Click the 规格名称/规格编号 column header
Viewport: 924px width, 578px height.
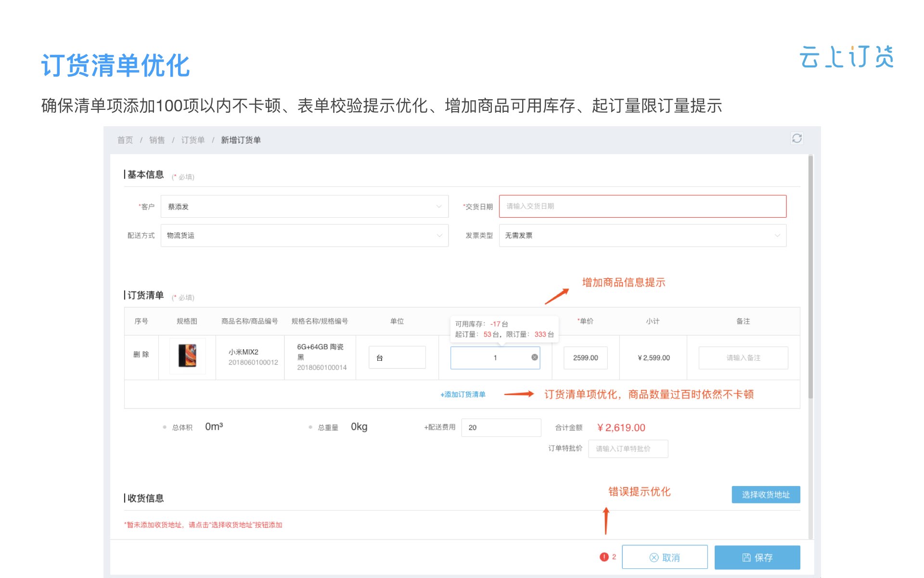pos(320,321)
